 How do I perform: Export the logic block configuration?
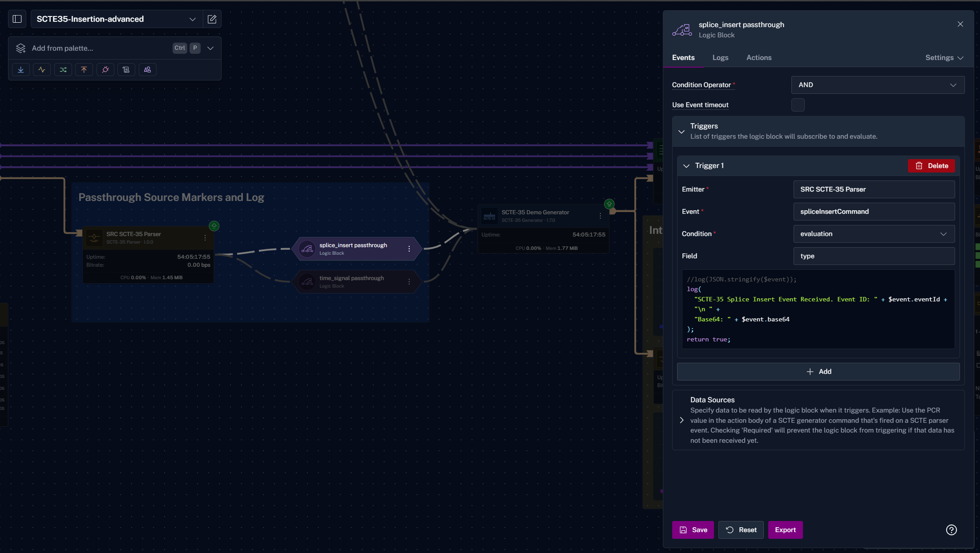pos(786,530)
